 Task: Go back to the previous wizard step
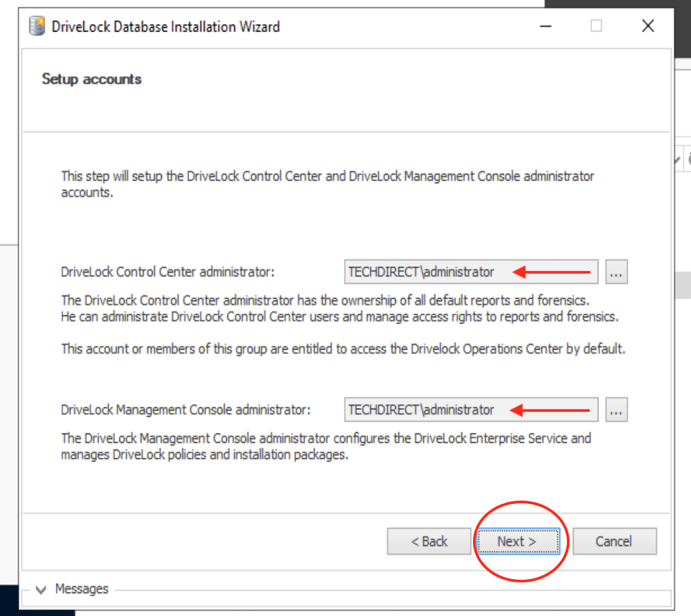point(429,542)
